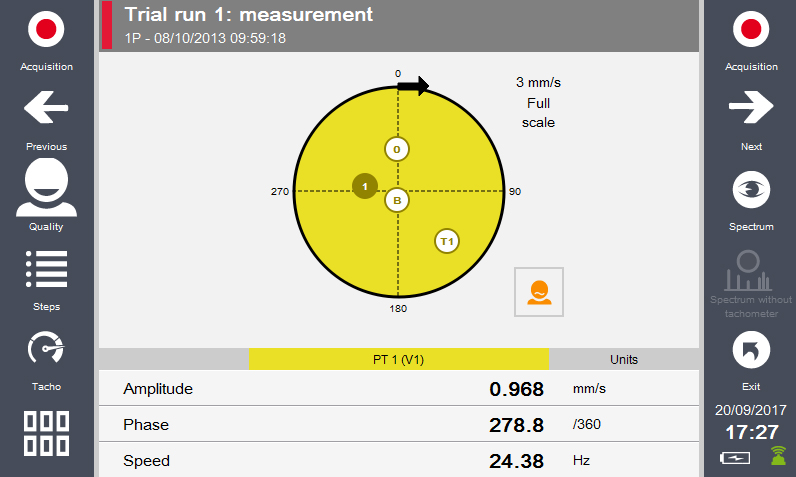Select polar plot marker B
796x477 pixels.
pyautogui.click(x=397, y=201)
